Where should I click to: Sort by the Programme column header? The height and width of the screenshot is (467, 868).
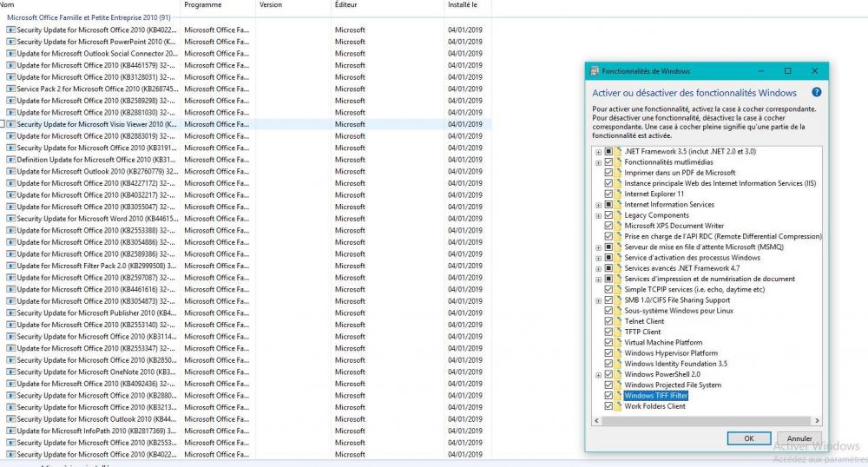(x=218, y=4)
